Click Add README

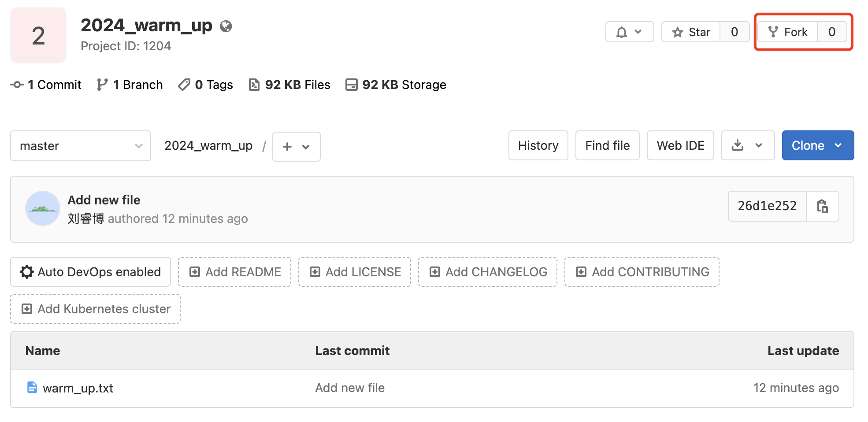tap(234, 272)
